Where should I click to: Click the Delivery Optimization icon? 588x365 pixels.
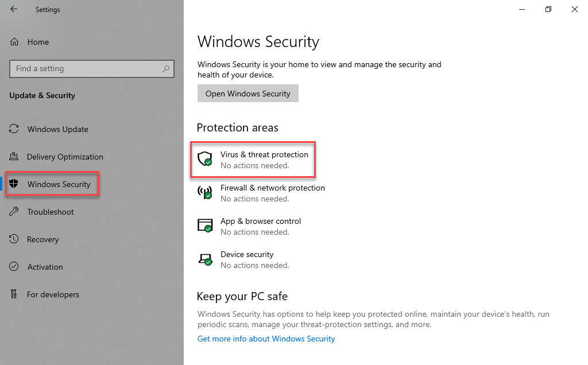coord(14,157)
